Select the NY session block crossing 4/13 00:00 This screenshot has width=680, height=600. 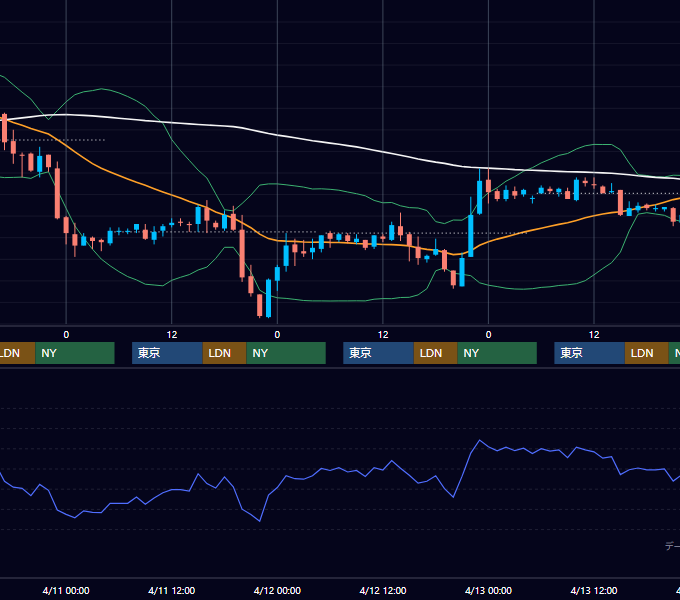click(497, 353)
